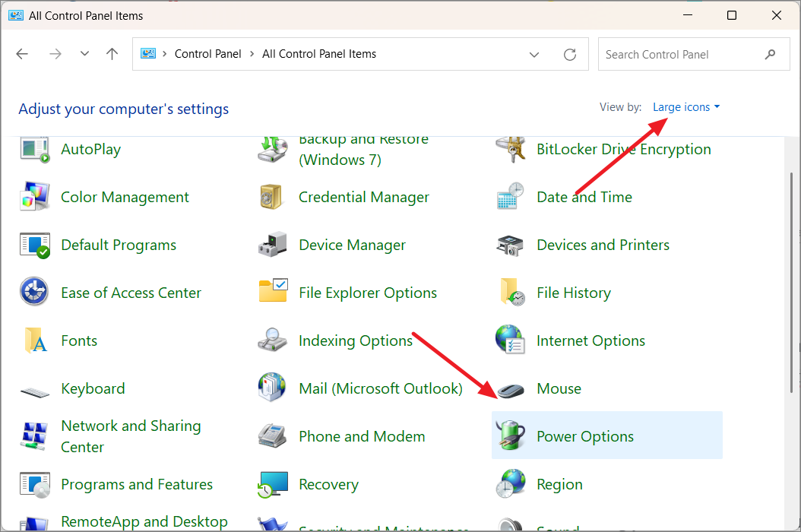Open the File Explorer Options link
Viewport: 801px width, 532px height.
coord(368,293)
